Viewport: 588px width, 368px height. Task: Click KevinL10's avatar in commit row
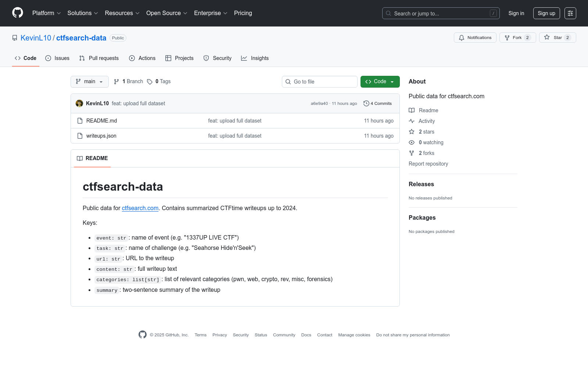click(79, 103)
